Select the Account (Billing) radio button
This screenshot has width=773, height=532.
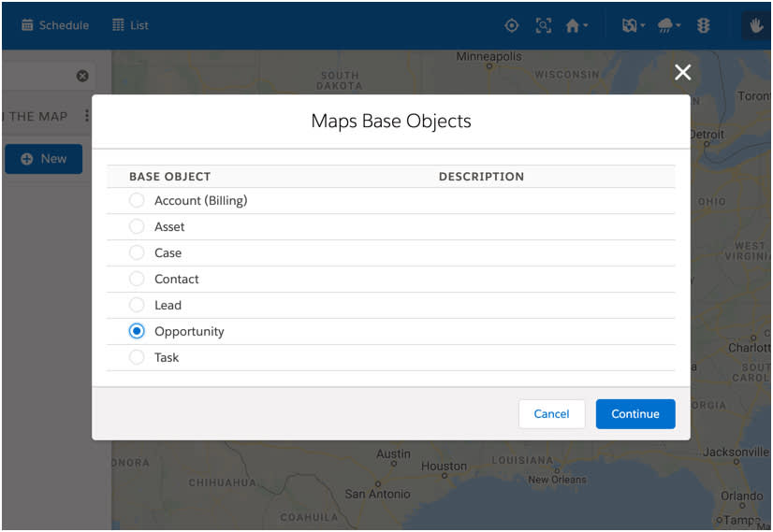[x=137, y=200]
